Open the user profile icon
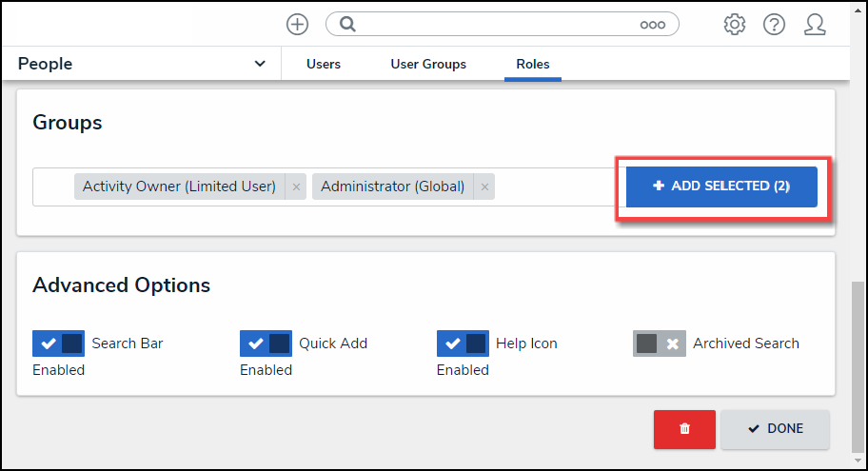Screen dimensions: 868x471 (815, 25)
